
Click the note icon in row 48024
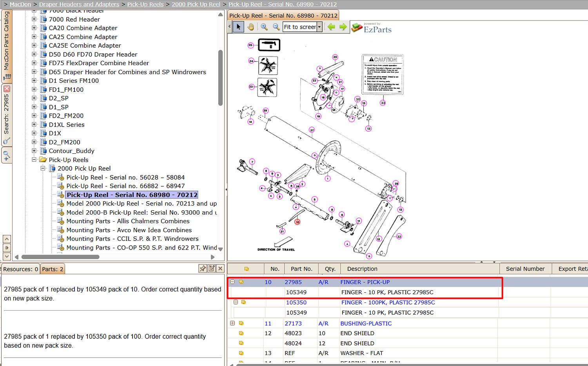[241, 343]
